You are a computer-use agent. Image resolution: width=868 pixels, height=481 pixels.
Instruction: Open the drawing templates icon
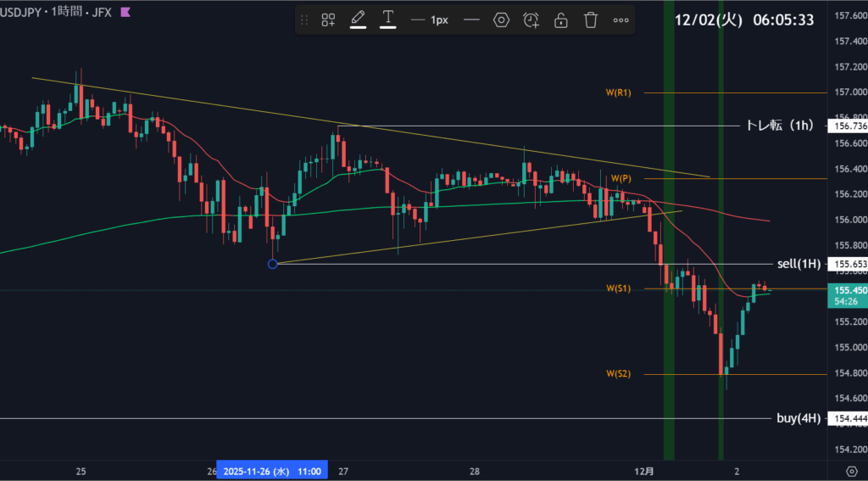[x=328, y=20]
